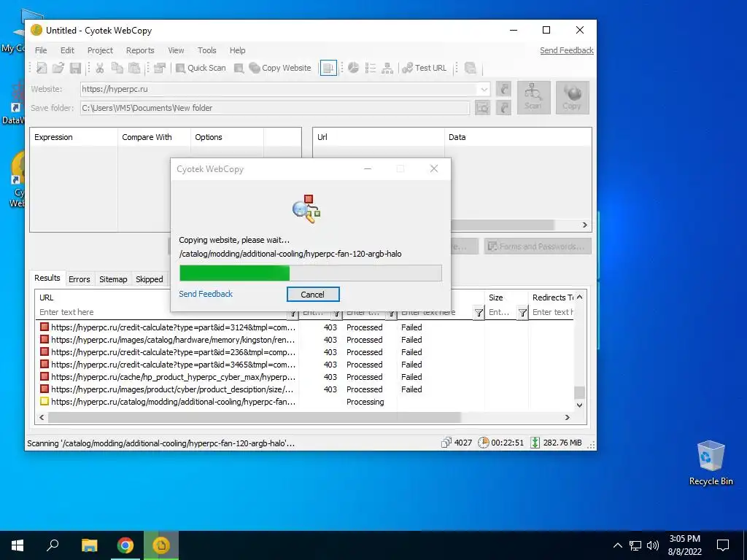Click the copy progress bar
The height and width of the screenshot is (560, 747).
pos(311,273)
